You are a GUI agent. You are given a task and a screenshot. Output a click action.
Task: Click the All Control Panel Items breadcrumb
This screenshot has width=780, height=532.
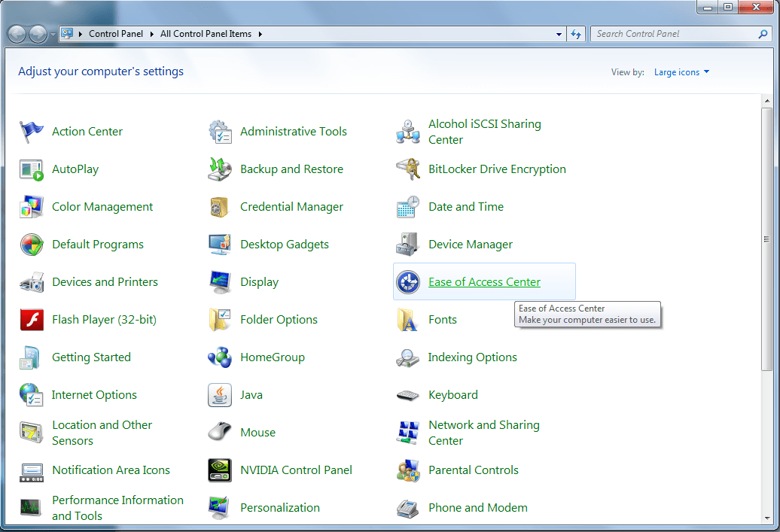206,34
